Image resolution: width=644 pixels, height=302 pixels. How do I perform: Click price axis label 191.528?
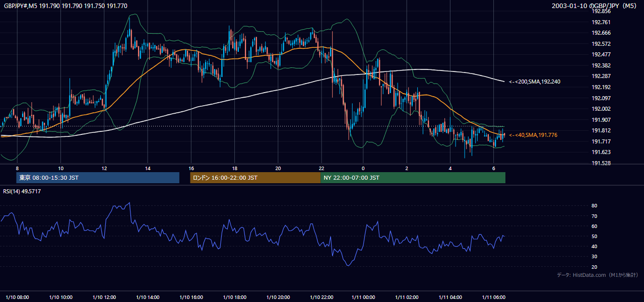click(x=601, y=163)
